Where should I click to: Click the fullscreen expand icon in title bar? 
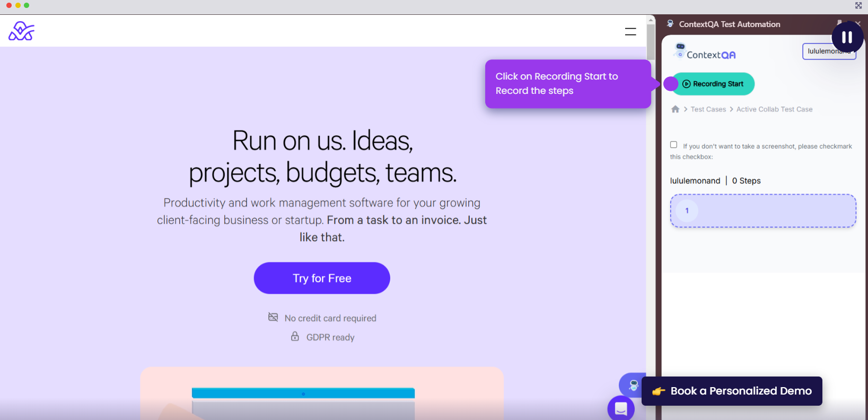[x=858, y=5]
